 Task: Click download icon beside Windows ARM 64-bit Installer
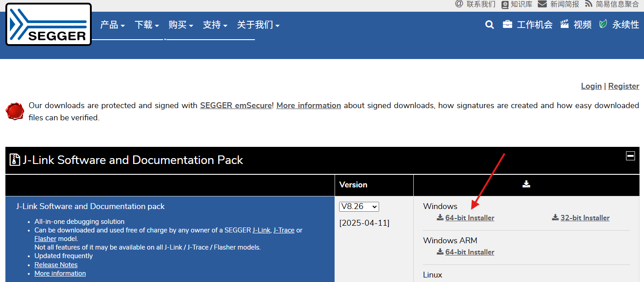440,252
